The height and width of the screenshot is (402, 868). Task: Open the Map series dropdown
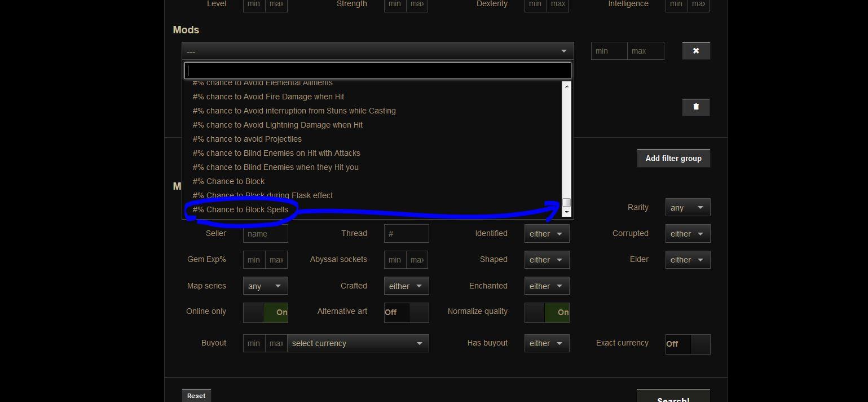(265, 285)
